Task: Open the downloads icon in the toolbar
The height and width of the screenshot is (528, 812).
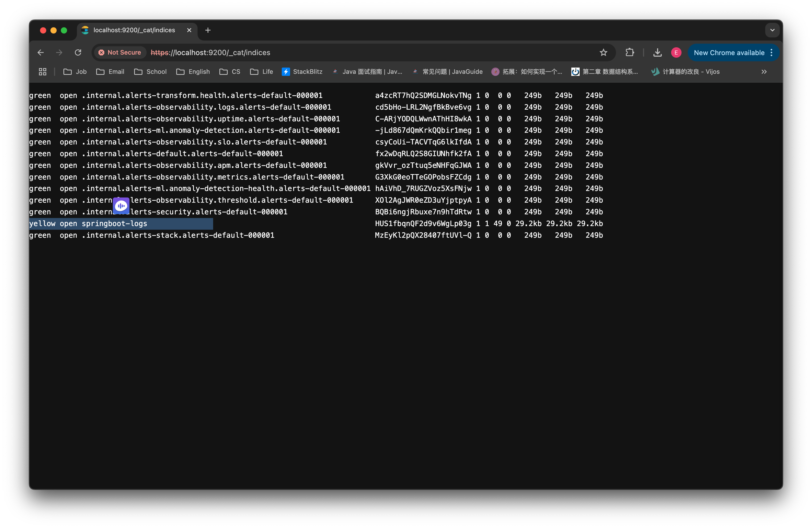Action: click(x=657, y=52)
